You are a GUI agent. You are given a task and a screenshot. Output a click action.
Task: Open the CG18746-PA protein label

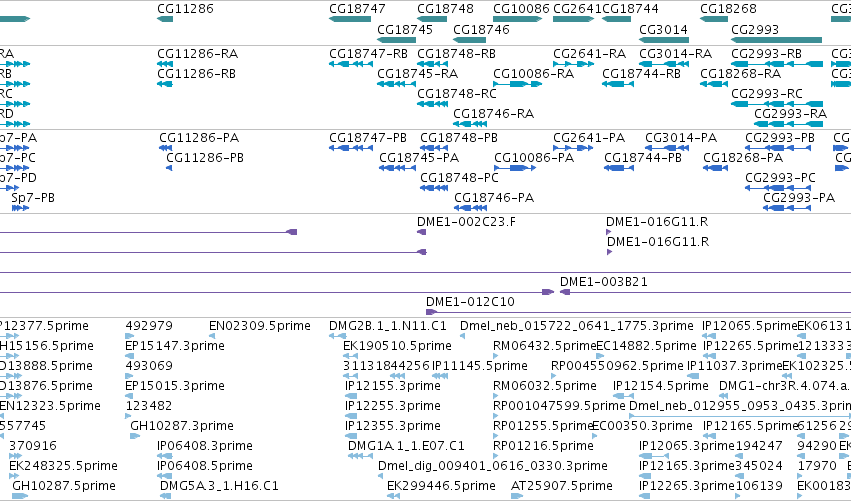click(x=494, y=198)
